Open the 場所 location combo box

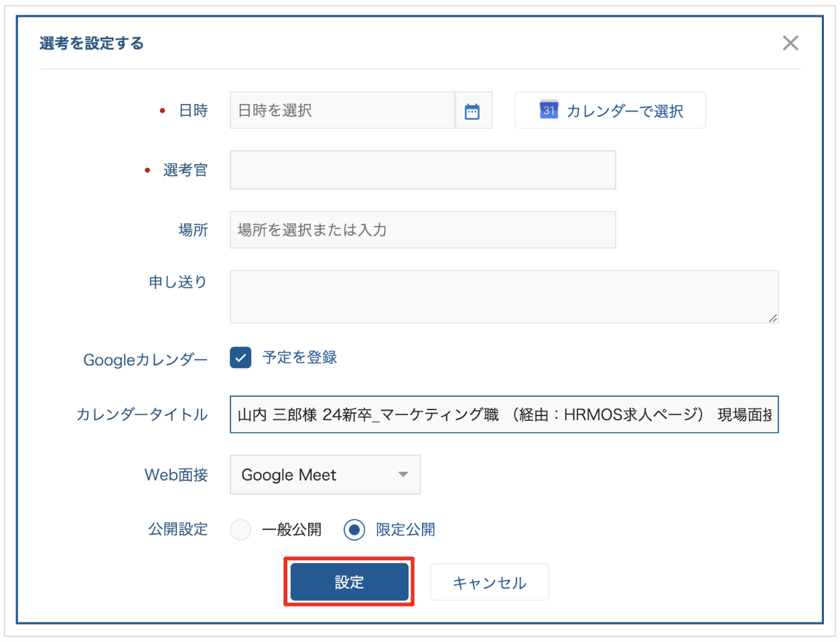[422, 230]
